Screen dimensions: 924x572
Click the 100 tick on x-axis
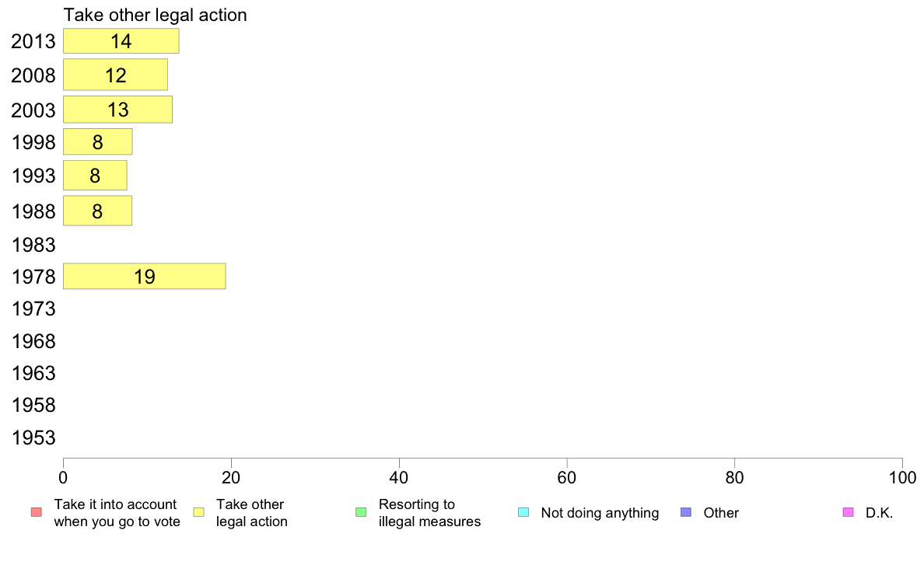coord(902,478)
